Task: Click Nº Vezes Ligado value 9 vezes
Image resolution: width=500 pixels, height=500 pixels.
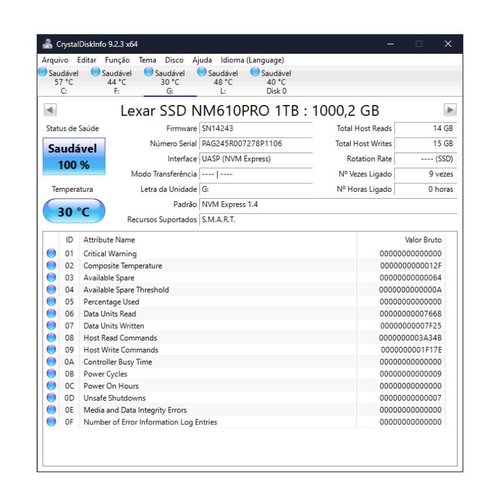Action: tap(425, 174)
